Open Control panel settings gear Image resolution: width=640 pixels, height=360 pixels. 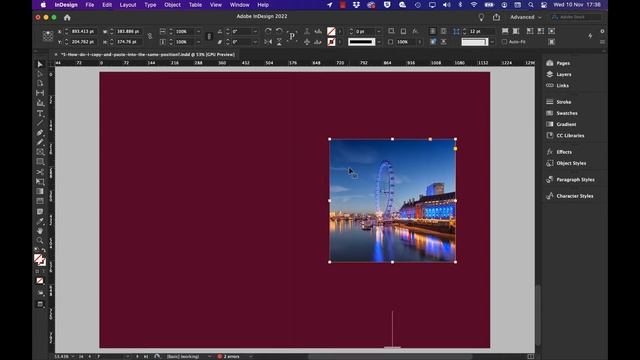pyautogui.click(x=602, y=31)
